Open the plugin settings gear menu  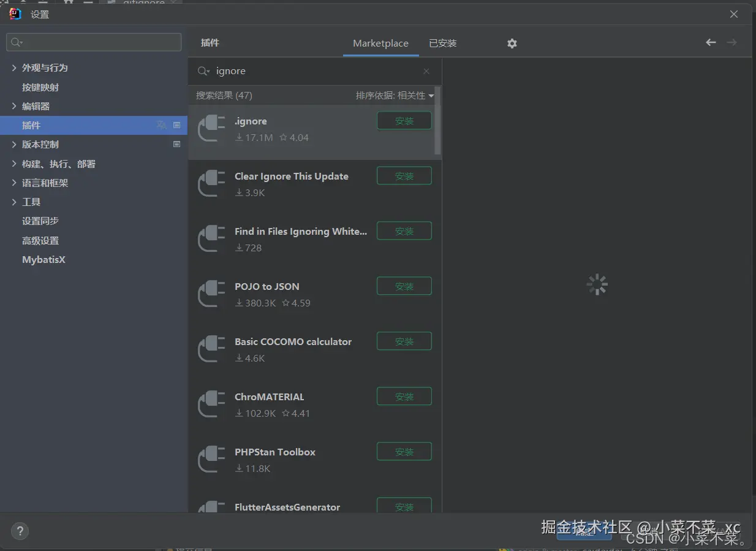click(x=512, y=44)
